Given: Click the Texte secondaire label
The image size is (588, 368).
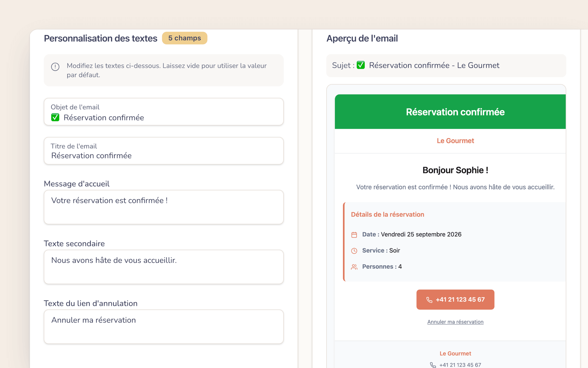Looking at the screenshot, I should pos(74,244).
